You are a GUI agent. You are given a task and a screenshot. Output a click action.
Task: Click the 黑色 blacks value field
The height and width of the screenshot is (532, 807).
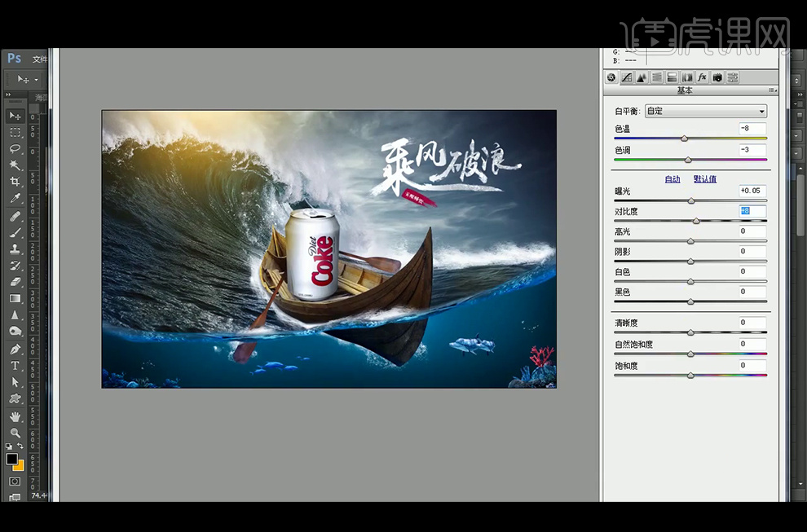click(752, 292)
